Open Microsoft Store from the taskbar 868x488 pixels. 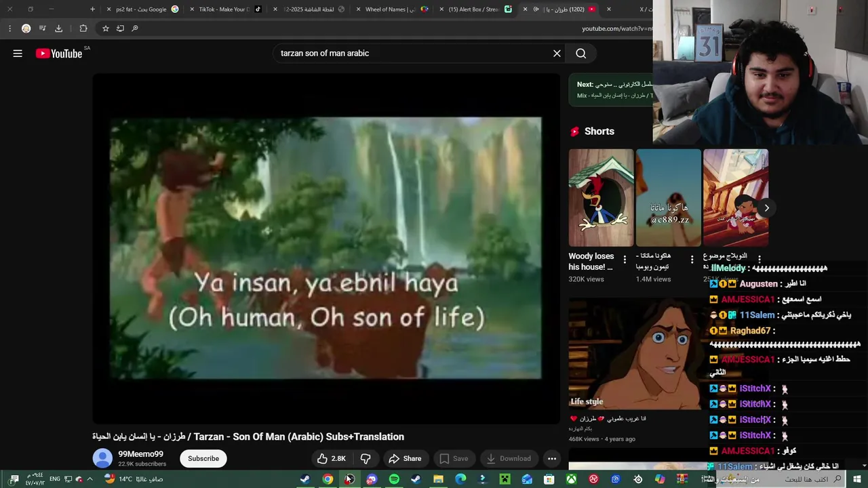(549, 479)
